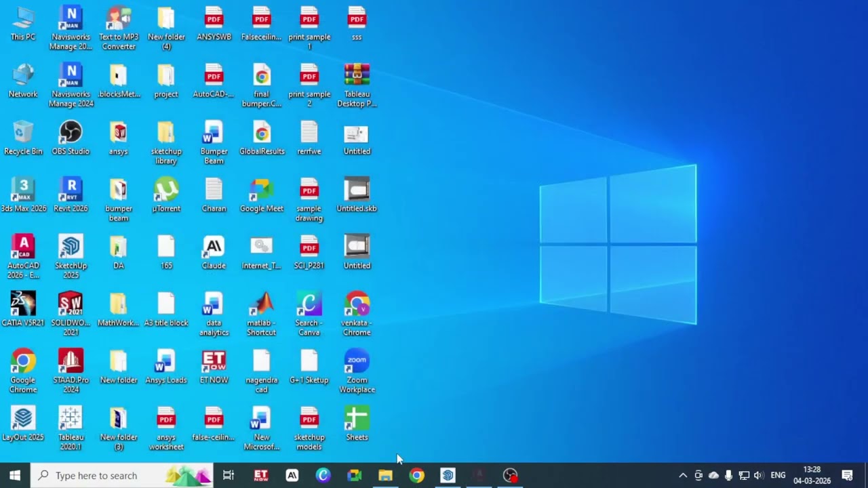This screenshot has width=868, height=488.
Task: Select the ANSYSWB PDF file
Action: tap(214, 24)
